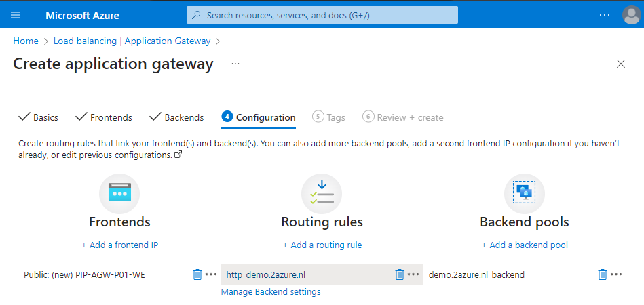This screenshot has height=305, width=644.
Task: Open more options for PIP-AGW-P01-WE frontend
Action: click(x=210, y=274)
